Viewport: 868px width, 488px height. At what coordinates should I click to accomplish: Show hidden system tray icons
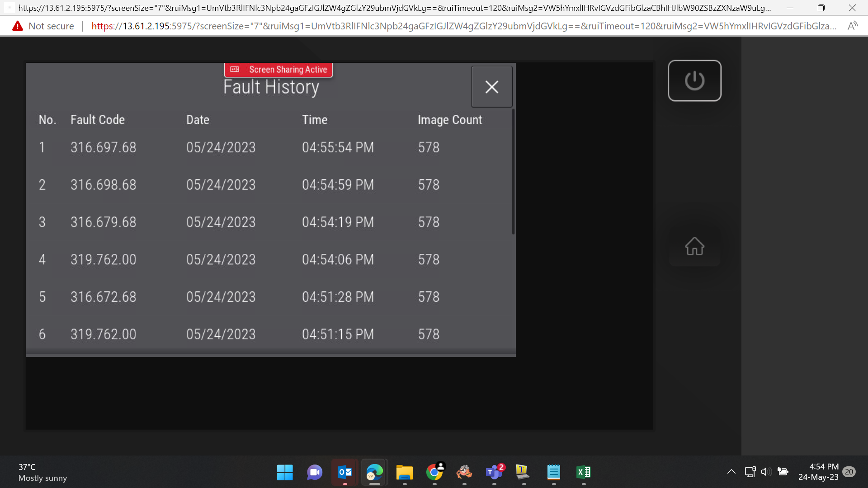point(731,472)
